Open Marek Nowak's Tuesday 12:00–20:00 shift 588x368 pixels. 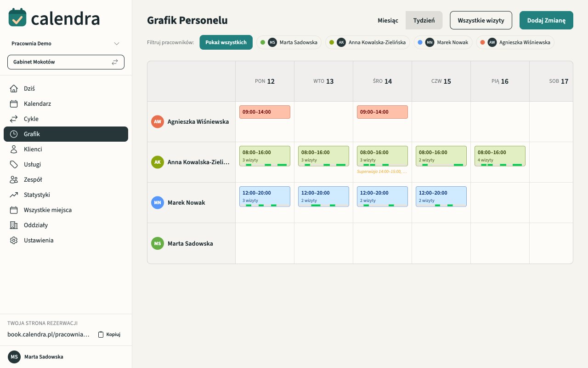tap(323, 196)
